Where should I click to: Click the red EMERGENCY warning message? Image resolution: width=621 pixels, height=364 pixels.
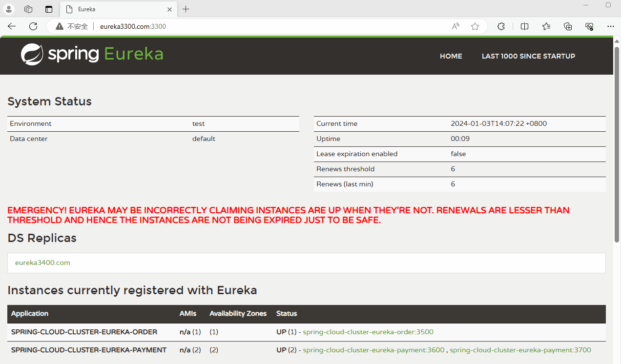pos(288,215)
